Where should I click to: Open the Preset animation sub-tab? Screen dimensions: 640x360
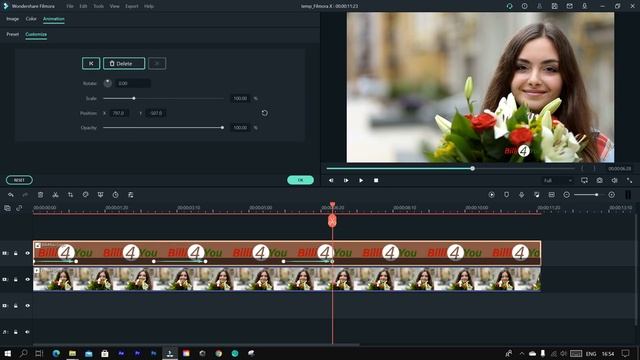(13, 34)
